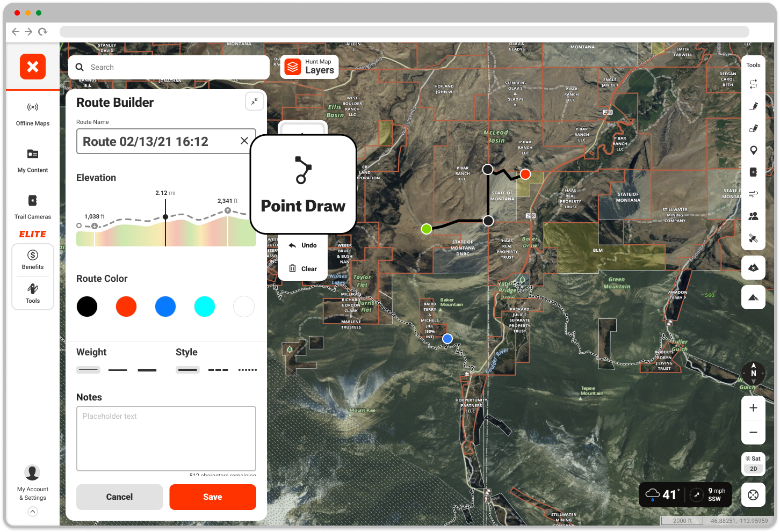The image size is (780, 532).
Task: Click the north compass
Action: [753, 373]
